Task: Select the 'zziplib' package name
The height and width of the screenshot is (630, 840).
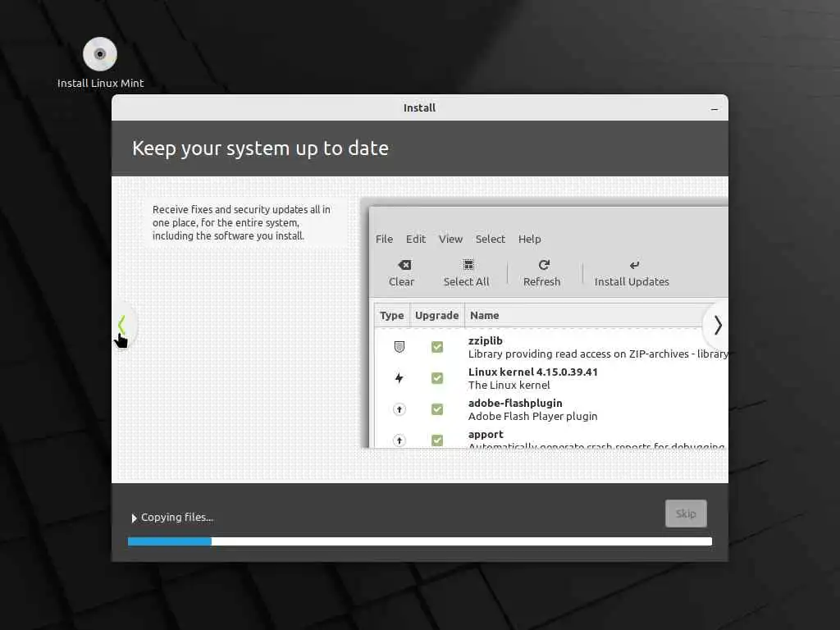Action: [486, 340]
